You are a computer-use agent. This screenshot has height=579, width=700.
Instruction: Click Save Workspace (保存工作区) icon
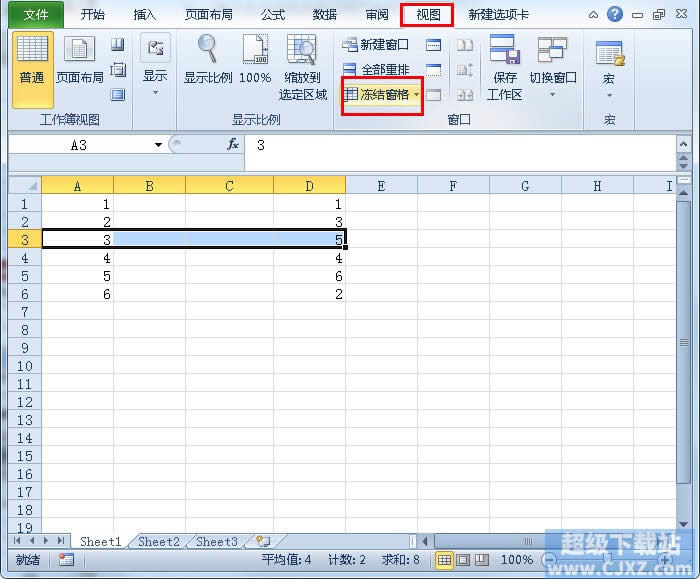505,68
